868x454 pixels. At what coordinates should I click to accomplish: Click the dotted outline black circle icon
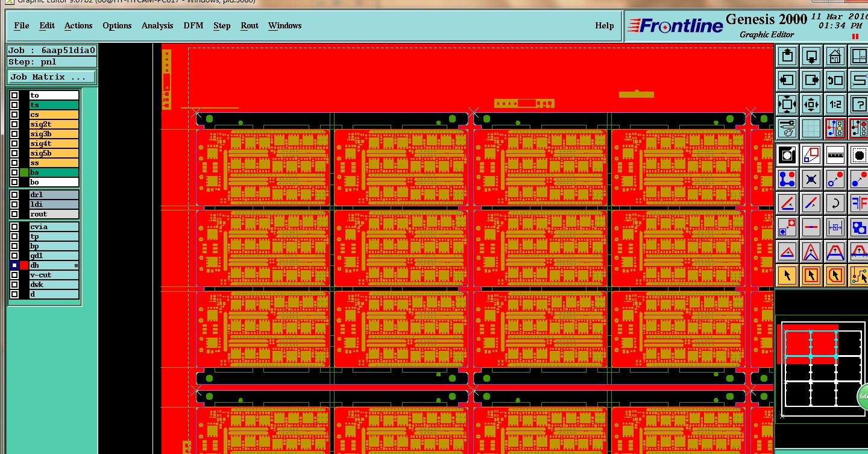click(859, 155)
